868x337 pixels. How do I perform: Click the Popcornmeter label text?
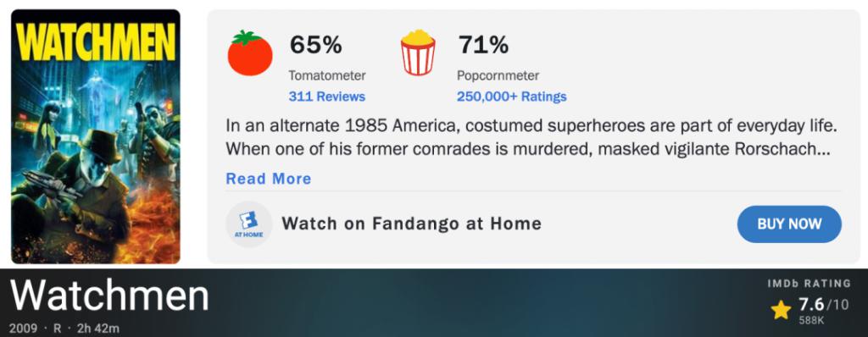498,75
